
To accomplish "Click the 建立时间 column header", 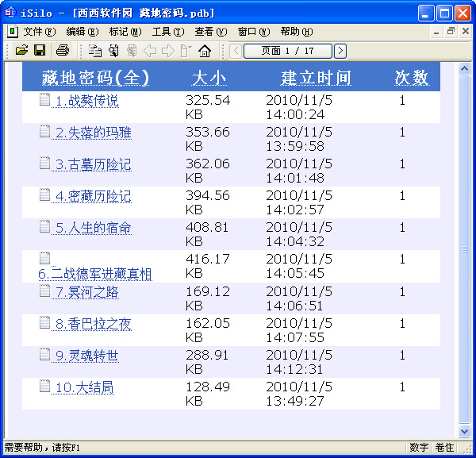I will click(x=316, y=78).
